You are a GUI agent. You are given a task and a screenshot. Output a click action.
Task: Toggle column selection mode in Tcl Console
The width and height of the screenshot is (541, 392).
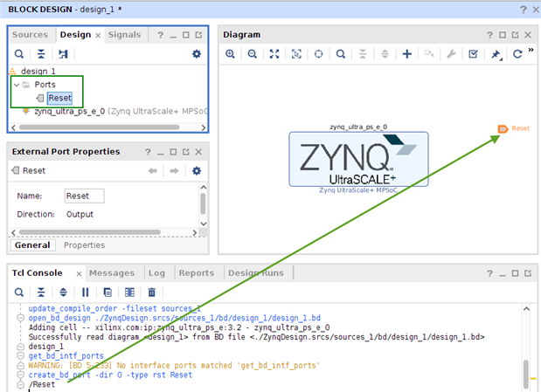pyautogui.click(x=129, y=292)
